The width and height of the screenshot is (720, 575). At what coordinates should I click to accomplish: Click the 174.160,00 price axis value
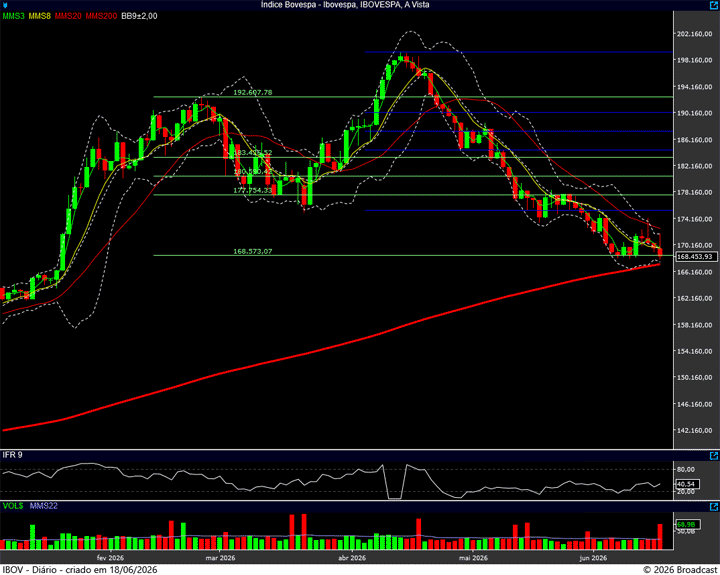(694, 219)
